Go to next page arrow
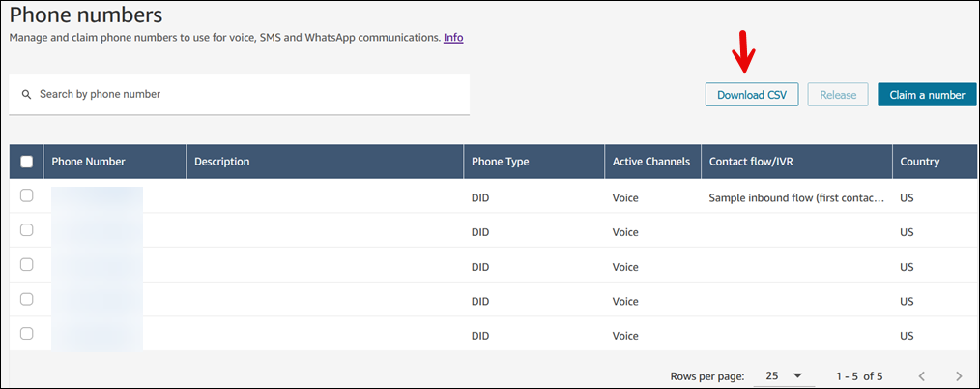 [x=958, y=375]
